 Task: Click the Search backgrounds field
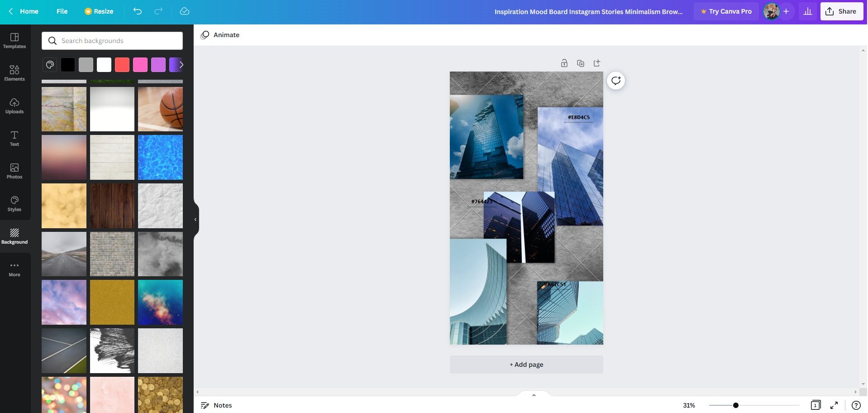[112, 40]
